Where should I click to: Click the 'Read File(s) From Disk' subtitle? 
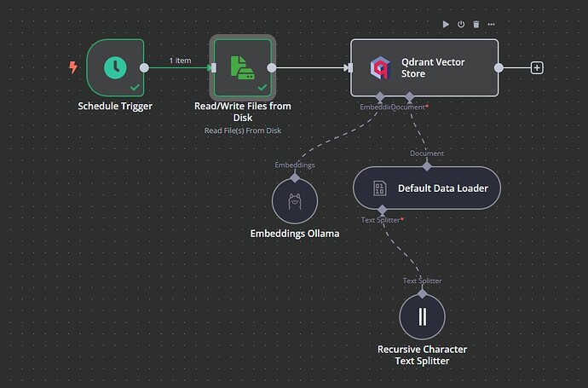243,130
